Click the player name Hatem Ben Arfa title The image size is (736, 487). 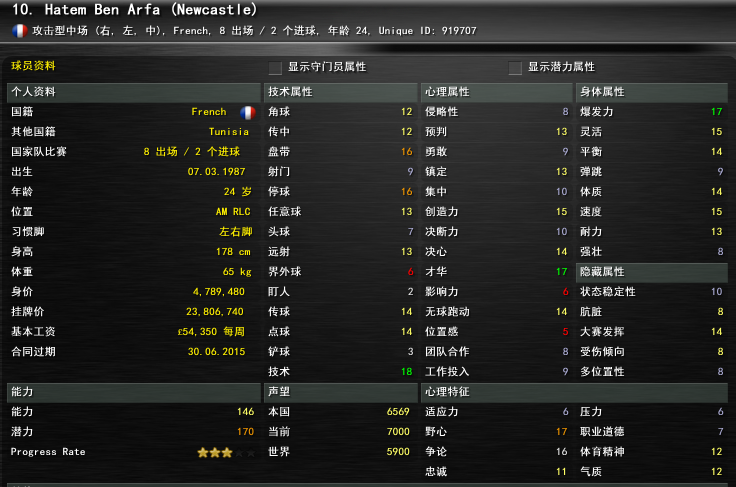point(135,9)
